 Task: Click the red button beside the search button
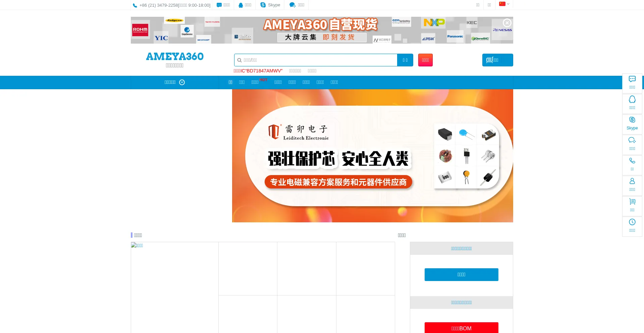tap(425, 60)
